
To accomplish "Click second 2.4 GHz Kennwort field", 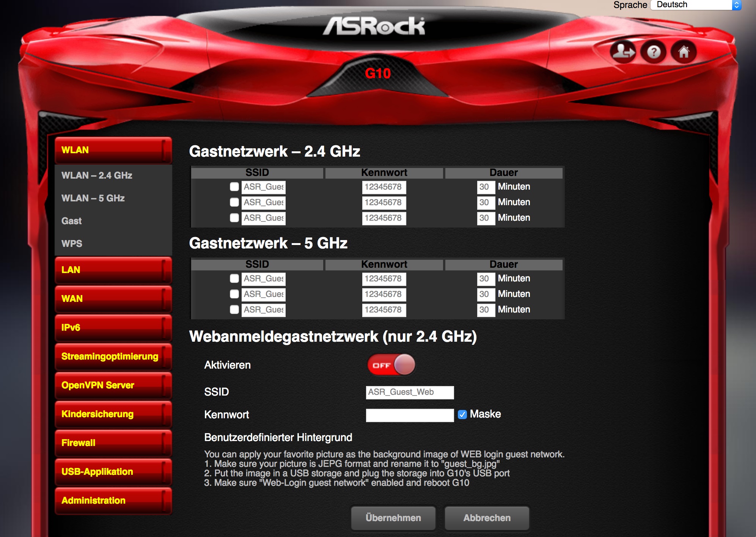I will (x=384, y=203).
